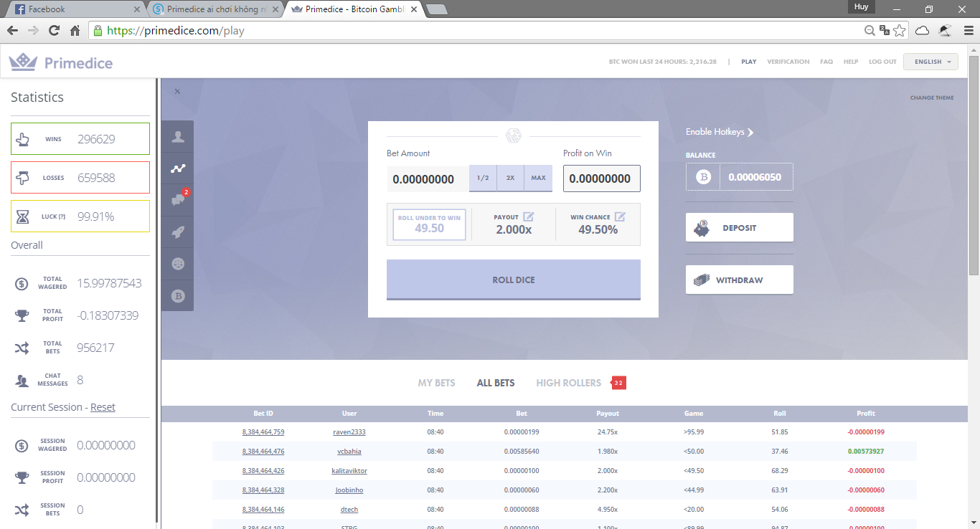Click the Huy profile button
The width and height of the screenshot is (980, 529).
(x=862, y=6)
